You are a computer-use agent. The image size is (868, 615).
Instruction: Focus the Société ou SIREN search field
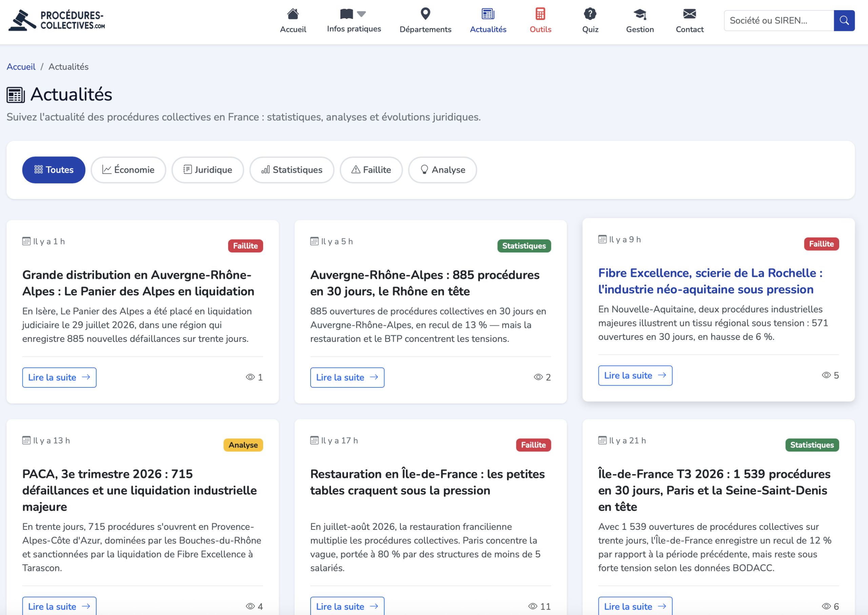coord(779,20)
